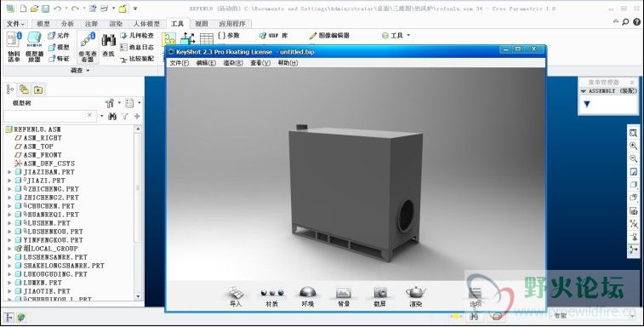Click the 元件 component info button
The width and height of the screenshot is (644, 327).
(x=59, y=36)
